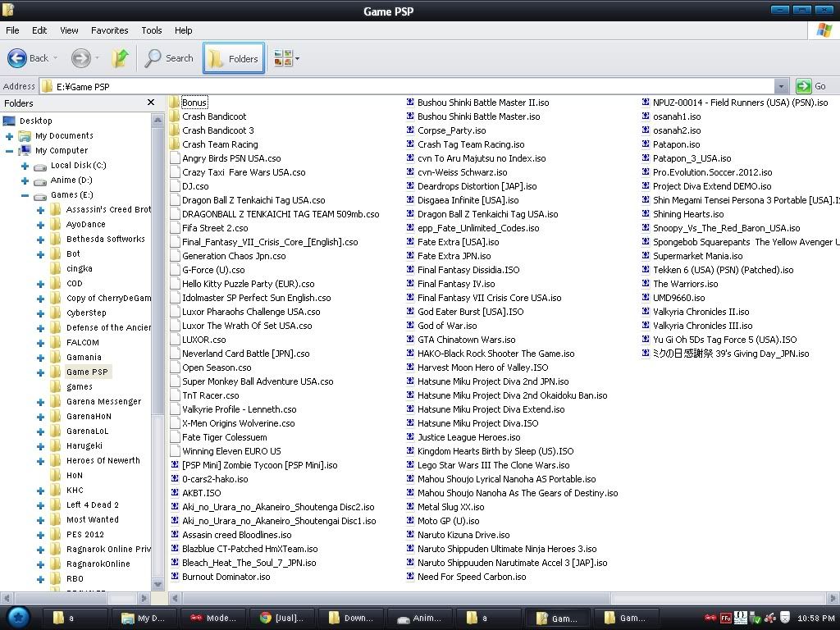Select file Valkyria Chronicles III.iso
The height and width of the screenshot is (630, 840).
click(702, 325)
